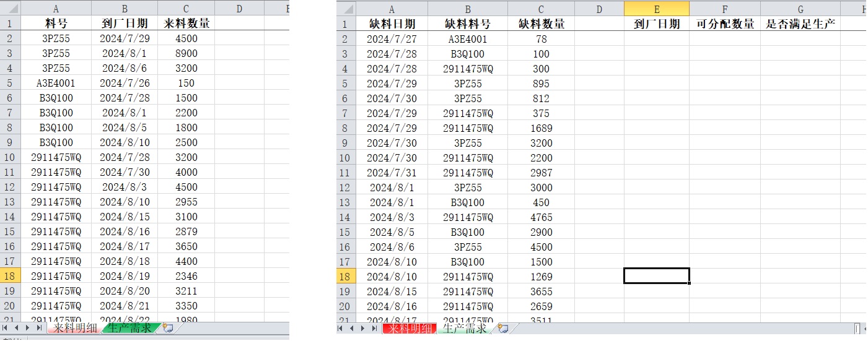Select row 2 header in 缺料日期 window
Image resolution: width=868 pixels, height=341 pixels.
pos(346,38)
